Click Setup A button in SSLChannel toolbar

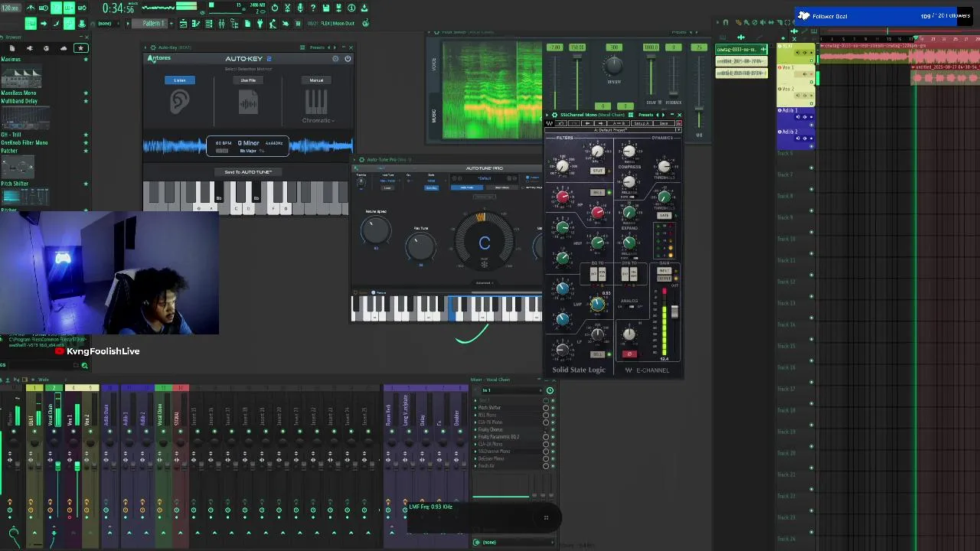click(x=642, y=123)
